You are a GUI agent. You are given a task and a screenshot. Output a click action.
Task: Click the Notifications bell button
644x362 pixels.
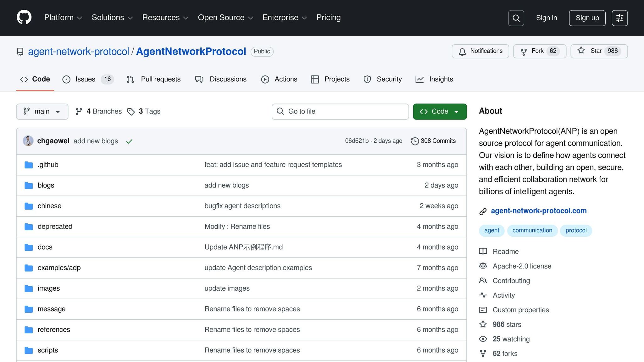click(x=480, y=51)
